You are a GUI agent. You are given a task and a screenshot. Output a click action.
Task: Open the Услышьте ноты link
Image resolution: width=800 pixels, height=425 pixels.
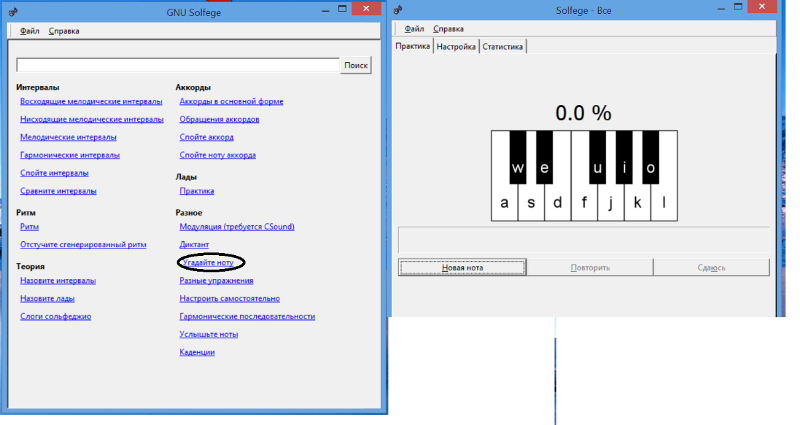point(209,334)
